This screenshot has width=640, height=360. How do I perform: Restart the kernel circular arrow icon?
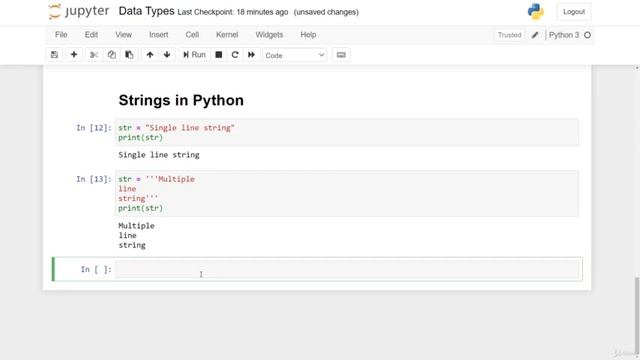[235, 55]
